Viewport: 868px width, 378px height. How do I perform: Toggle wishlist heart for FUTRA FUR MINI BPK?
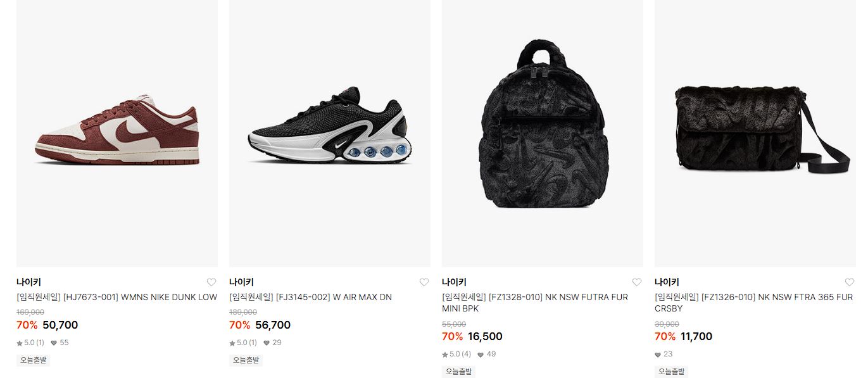[637, 282]
